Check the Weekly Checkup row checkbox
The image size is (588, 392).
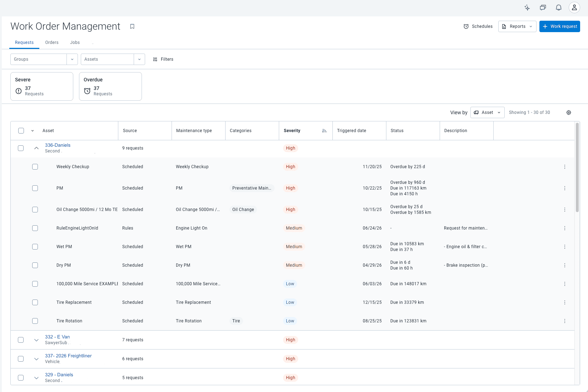35,167
